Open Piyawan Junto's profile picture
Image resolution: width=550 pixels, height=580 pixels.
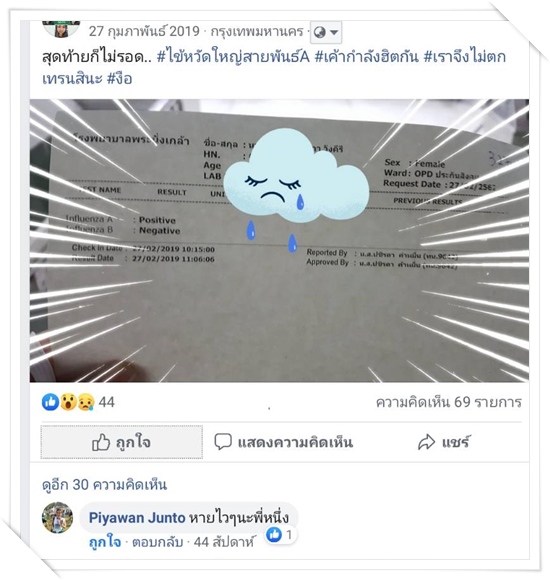coord(57,517)
